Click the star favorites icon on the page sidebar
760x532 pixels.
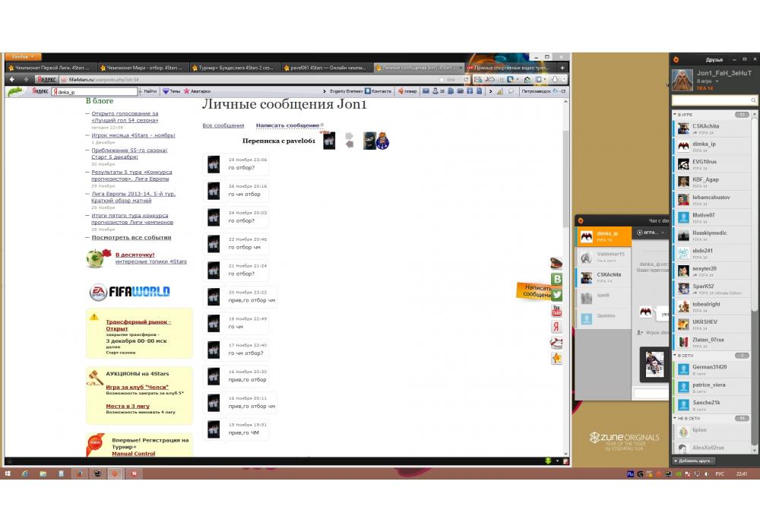557,359
